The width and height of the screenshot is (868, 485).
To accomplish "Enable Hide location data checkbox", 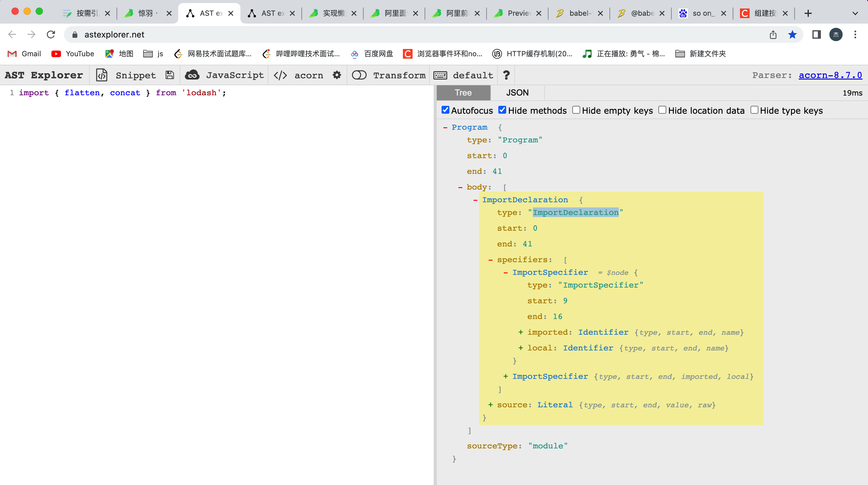I will click(662, 110).
